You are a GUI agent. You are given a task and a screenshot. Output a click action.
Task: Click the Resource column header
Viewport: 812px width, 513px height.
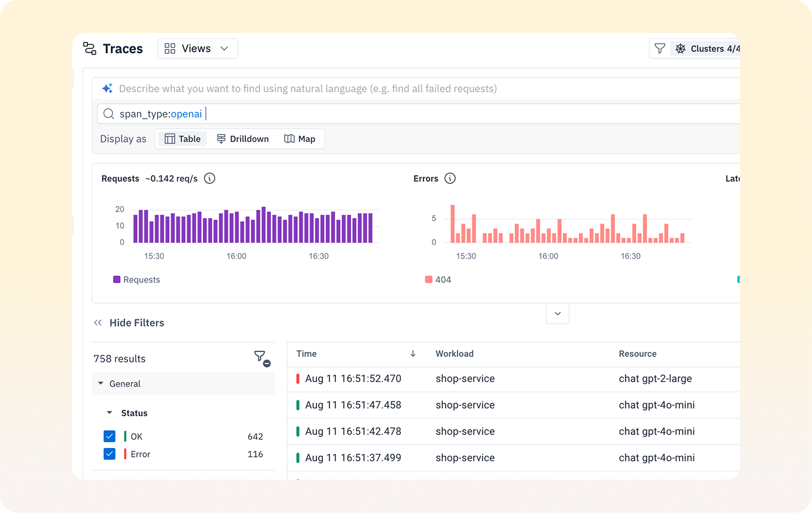click(x=637, y=354)
